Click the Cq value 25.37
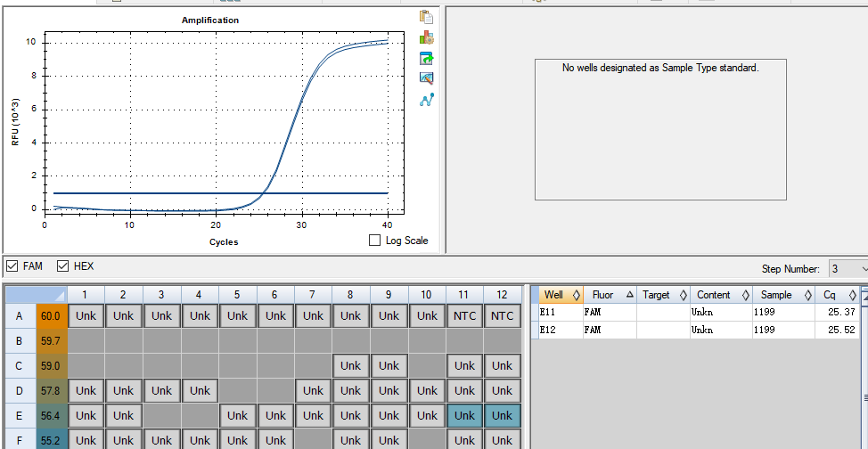Screen dimensions: 868x449 click(x=841, y=313)
